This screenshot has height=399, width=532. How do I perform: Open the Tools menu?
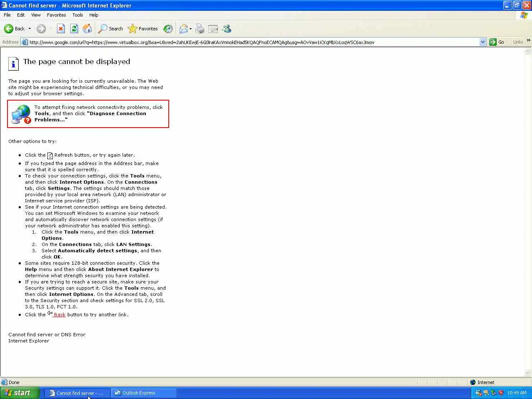pyautogui.click(x=78, y=15)
